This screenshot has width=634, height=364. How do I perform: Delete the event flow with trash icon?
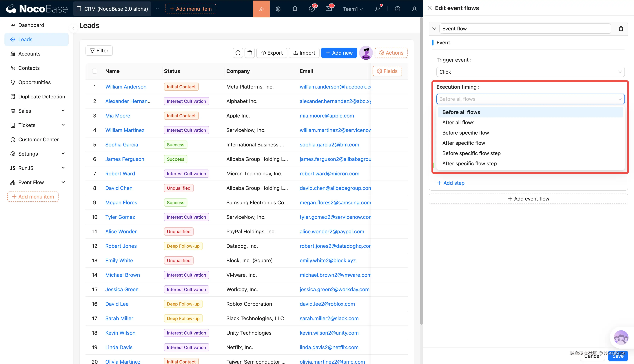[x=621, y=29]
